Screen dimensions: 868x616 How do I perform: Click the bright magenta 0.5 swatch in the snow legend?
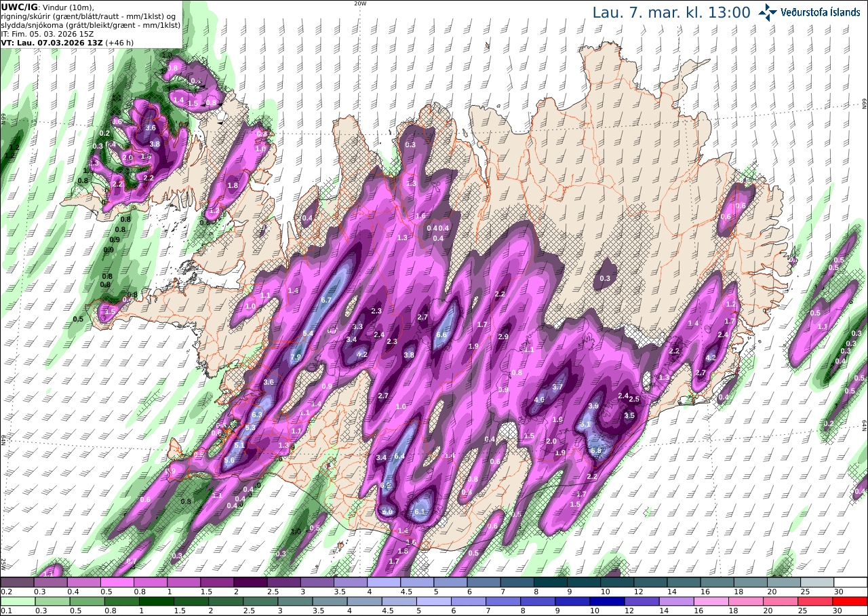(117, 582)
